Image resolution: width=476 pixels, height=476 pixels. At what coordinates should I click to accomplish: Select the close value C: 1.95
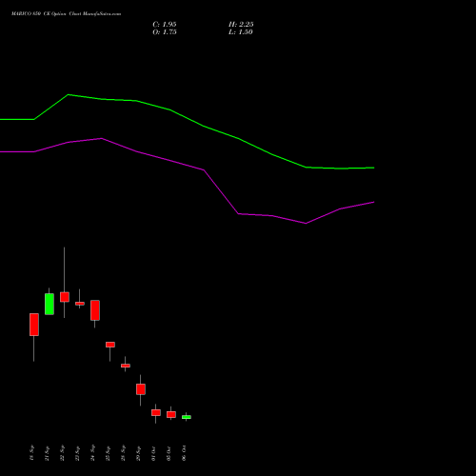[165, 25]
